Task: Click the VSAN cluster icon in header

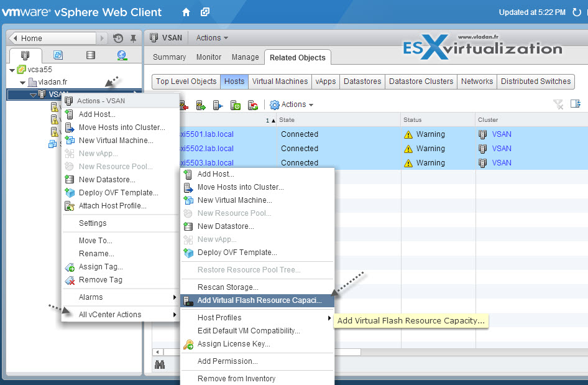Action: [x=154, y=37]
